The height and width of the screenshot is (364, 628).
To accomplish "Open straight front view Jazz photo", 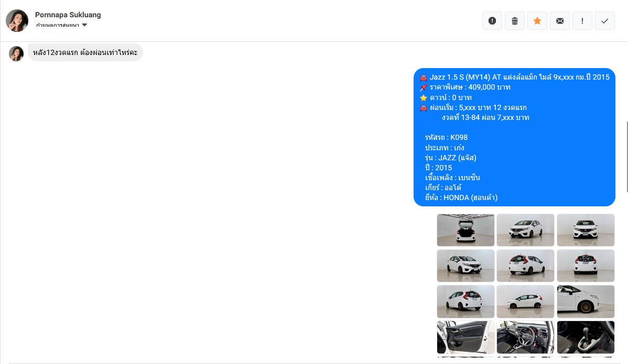I will [586, 230].
